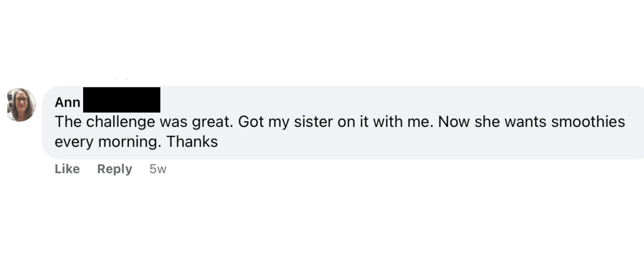Select the grey comment bubble background
The image size is (644, 258).
(343, 123)
